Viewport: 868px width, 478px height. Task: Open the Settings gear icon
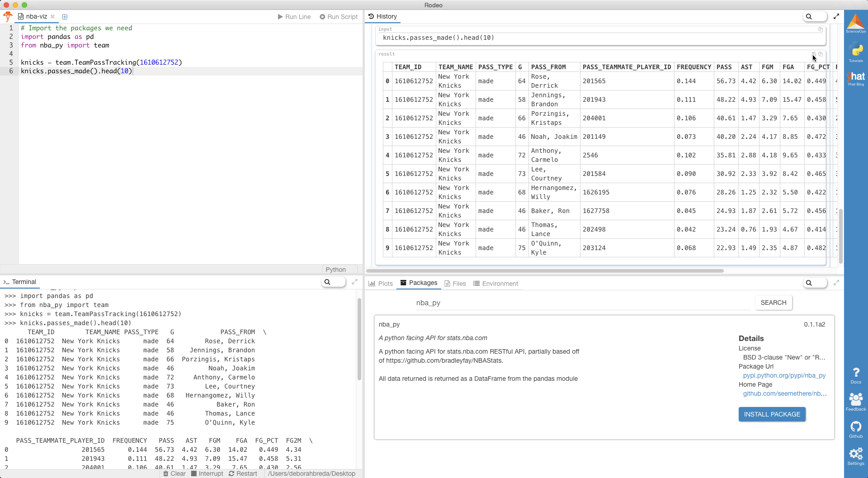click(856, 456)
